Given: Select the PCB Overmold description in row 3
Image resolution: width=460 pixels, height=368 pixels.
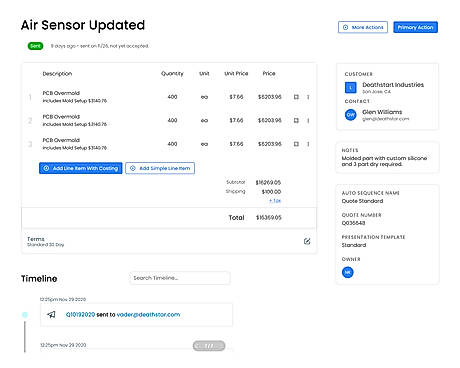Looking at the screenshot, I should pyautogui.click(x=61, y=140).
